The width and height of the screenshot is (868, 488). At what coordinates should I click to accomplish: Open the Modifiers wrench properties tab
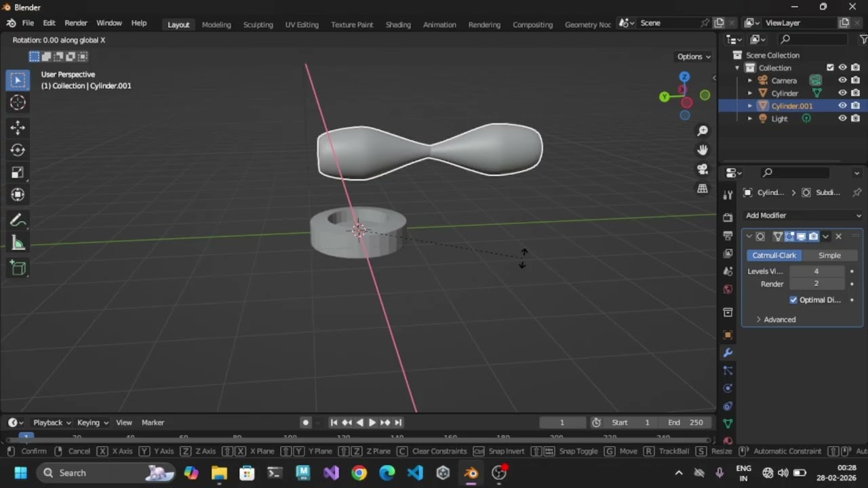728,353
